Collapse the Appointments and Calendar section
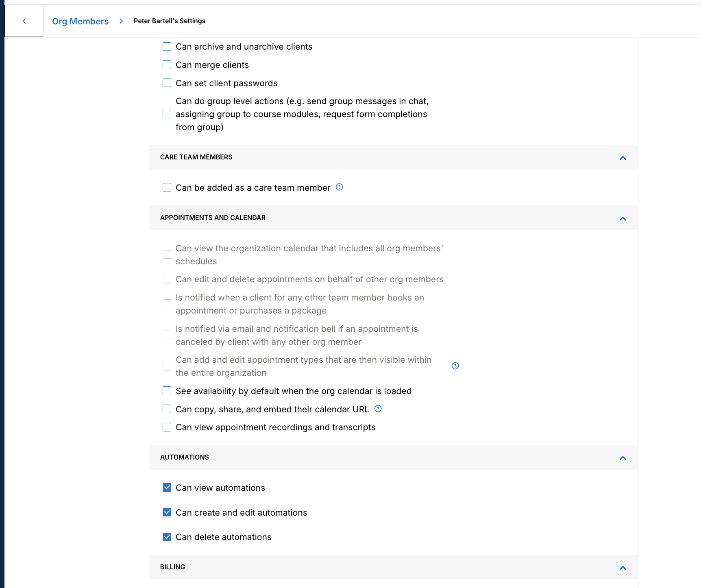The height and width of the screenshot is (588, 701). click(623, 218)
